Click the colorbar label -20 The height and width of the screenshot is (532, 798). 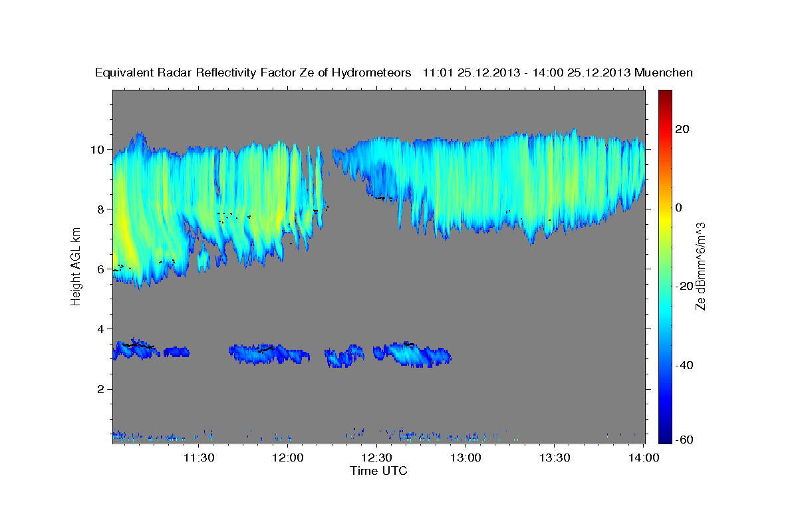685,286
